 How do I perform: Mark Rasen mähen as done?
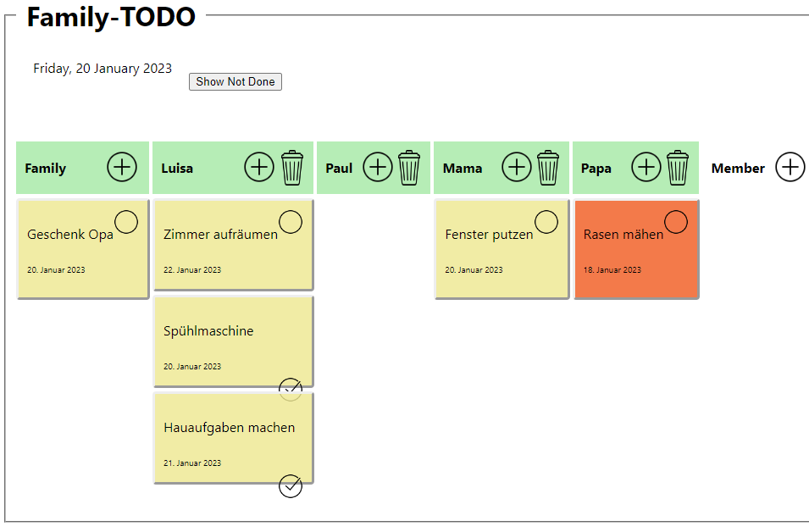(x=676, y=222)
